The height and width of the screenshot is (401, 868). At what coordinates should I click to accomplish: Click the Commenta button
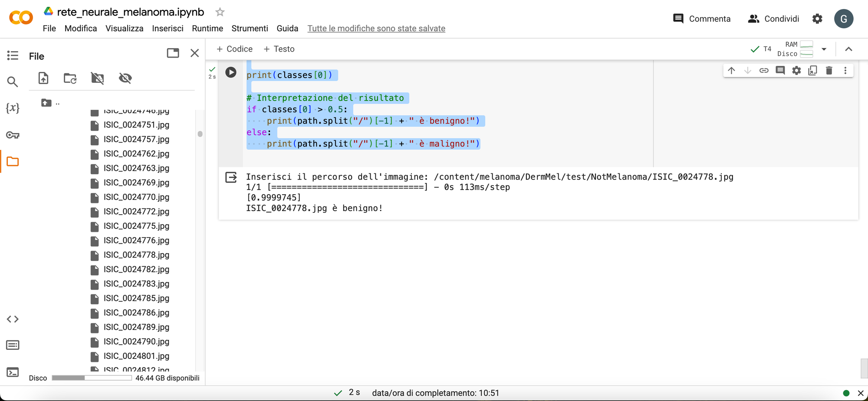point(701,19)
